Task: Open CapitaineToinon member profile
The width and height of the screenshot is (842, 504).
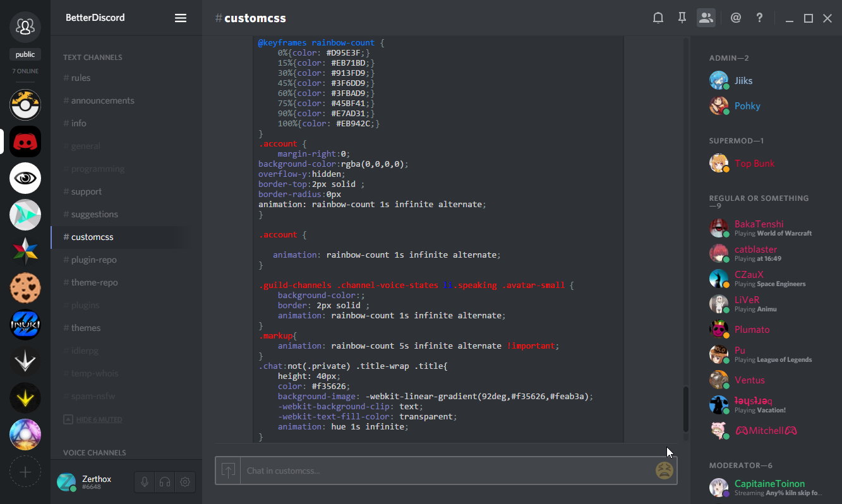Action: (766, 488)
